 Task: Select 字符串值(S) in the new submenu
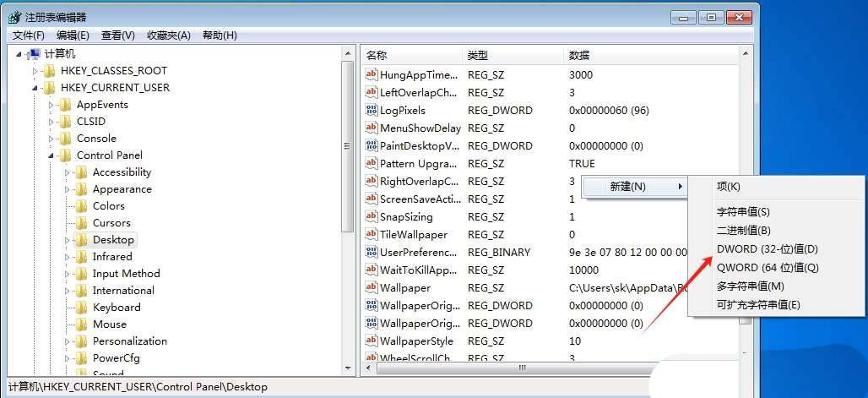(743, 212)
